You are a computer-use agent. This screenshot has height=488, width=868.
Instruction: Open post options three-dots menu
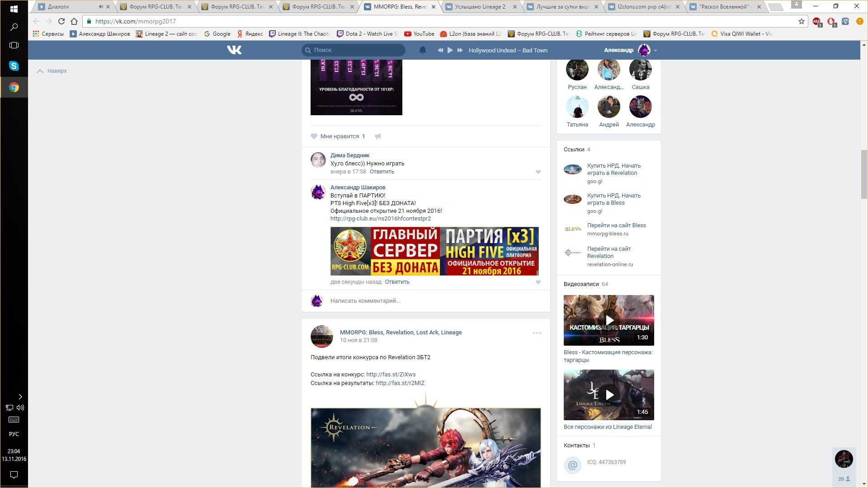(537, 333)
